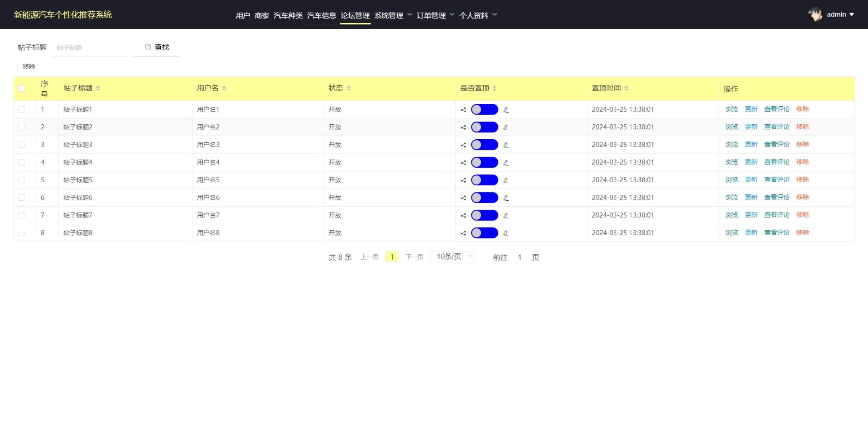The height and width of the screenshot is (425, 868).
Task: Sort by 用户名 column arrows
Action: coord(224,88)
